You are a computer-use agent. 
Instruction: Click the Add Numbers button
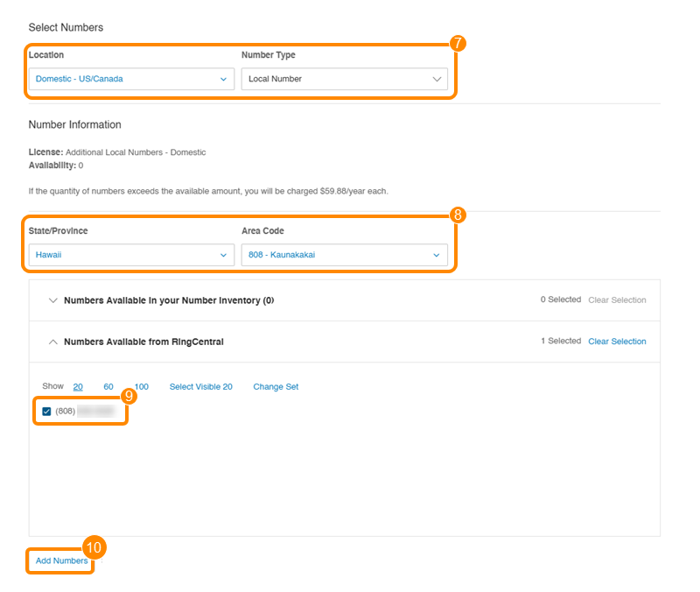tap(61, 560)
